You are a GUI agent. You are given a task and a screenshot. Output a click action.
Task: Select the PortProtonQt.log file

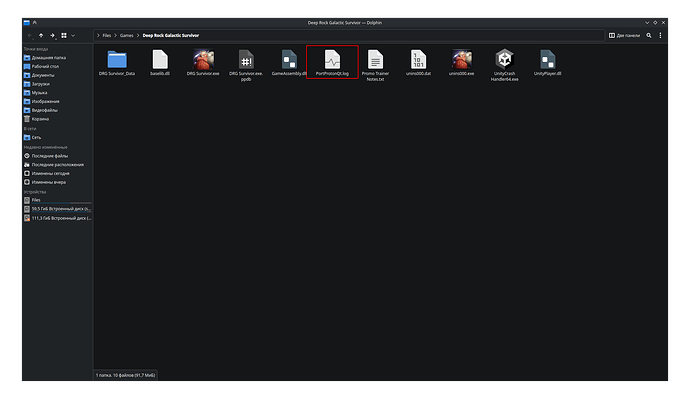coord(331,60)
